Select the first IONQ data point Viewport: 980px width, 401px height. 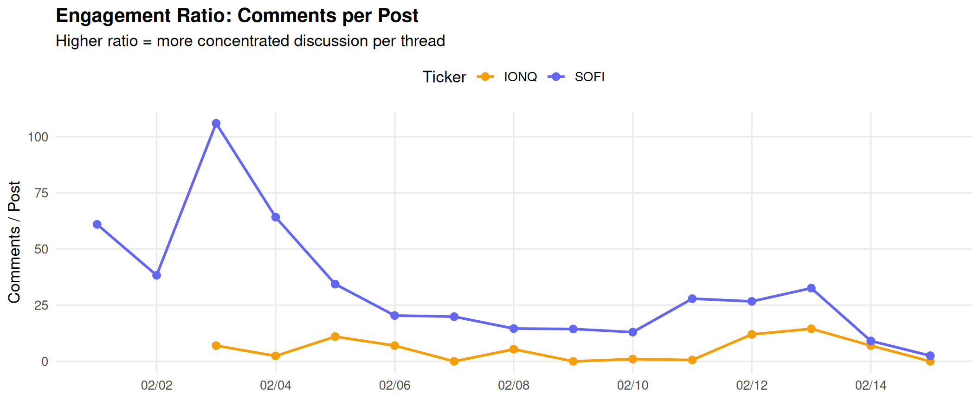click(x=216, y=346)
